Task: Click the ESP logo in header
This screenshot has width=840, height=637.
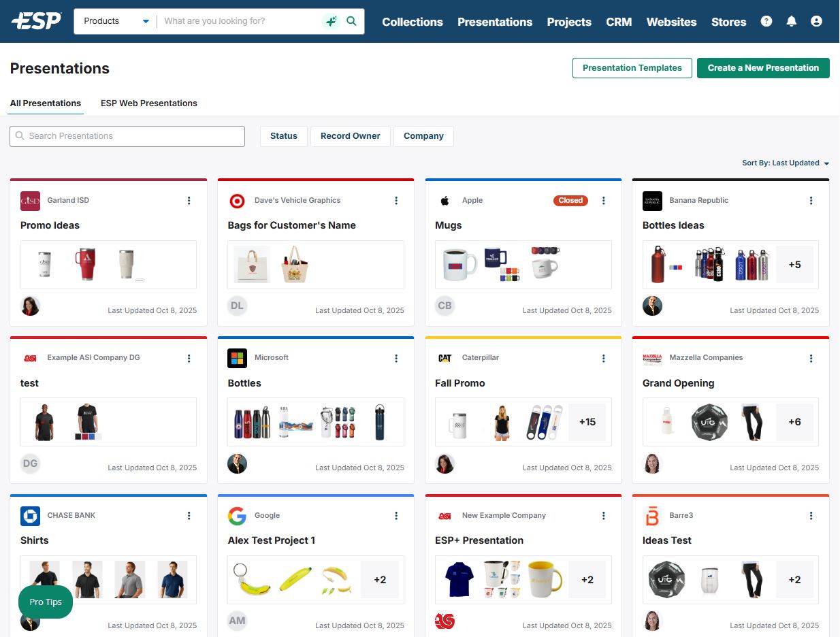Action: [x=36, y=21]
